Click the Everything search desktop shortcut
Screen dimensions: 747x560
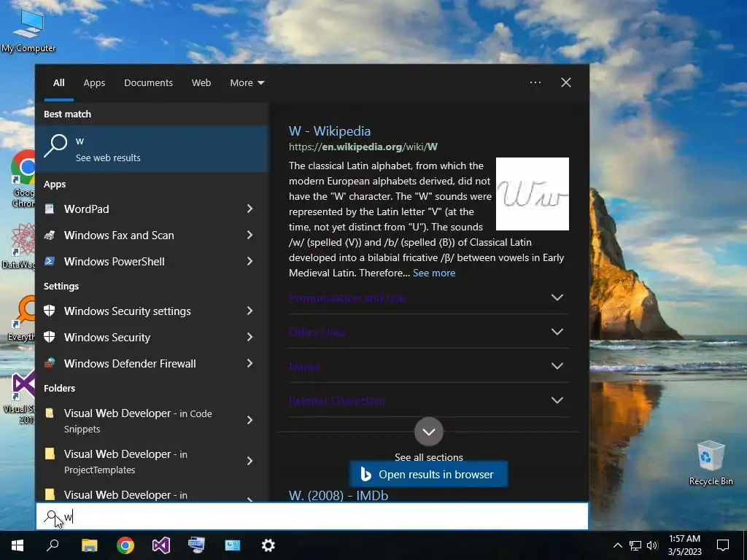(x=23, y=318)
